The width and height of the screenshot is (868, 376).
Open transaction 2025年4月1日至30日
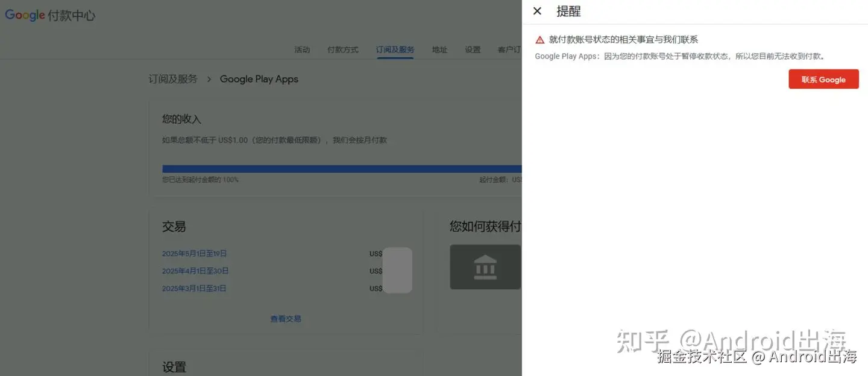click(x=195, y=271)
